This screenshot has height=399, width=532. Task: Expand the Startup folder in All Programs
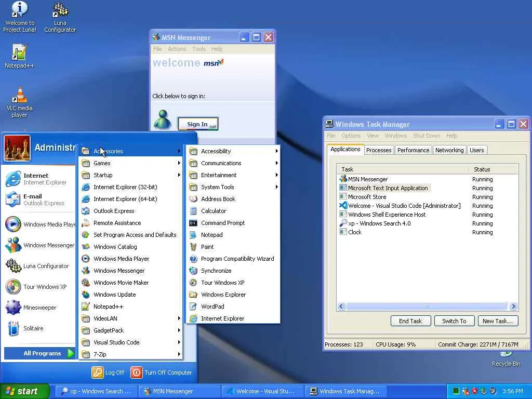[x=130, y=175]
